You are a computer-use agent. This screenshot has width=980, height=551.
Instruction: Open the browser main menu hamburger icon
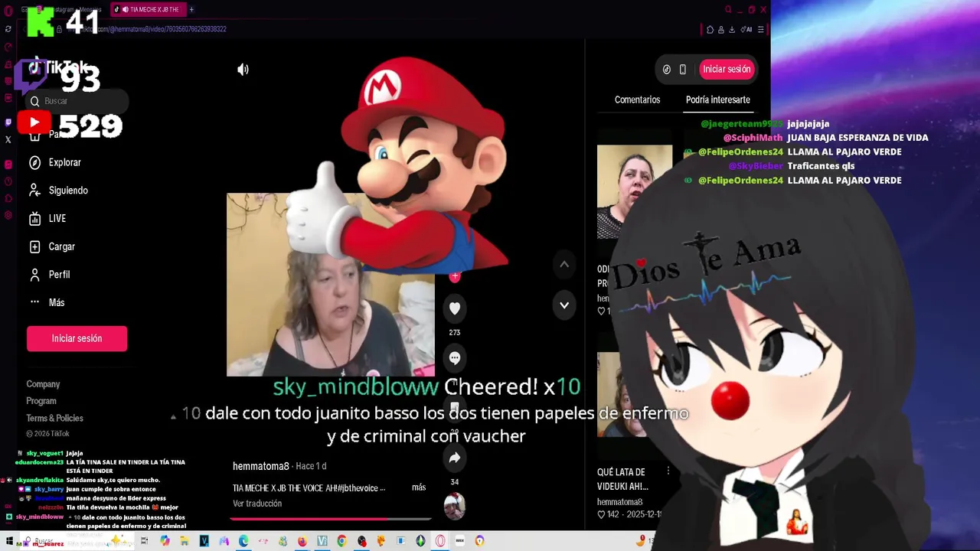(x=762, y=30)
